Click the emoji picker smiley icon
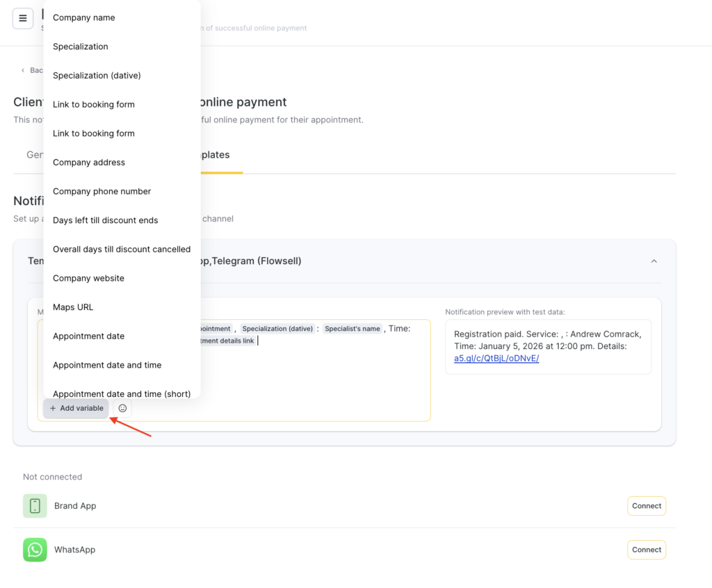This screenshot has width=712, height=588. coord(122,409)
